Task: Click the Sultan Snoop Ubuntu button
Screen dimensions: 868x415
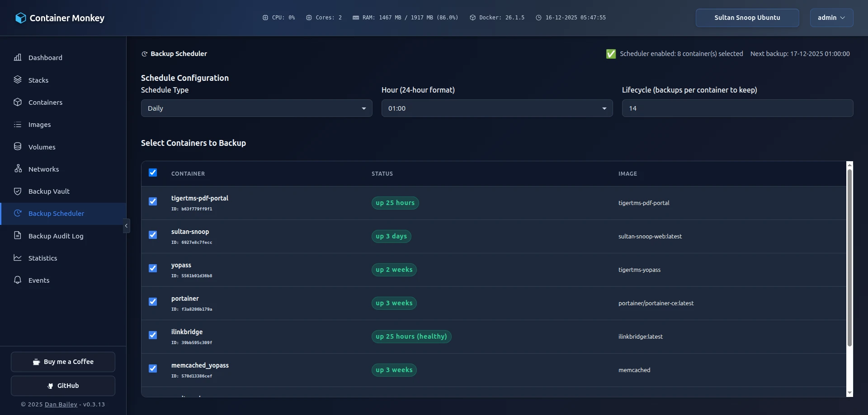Action: [747, 18]
